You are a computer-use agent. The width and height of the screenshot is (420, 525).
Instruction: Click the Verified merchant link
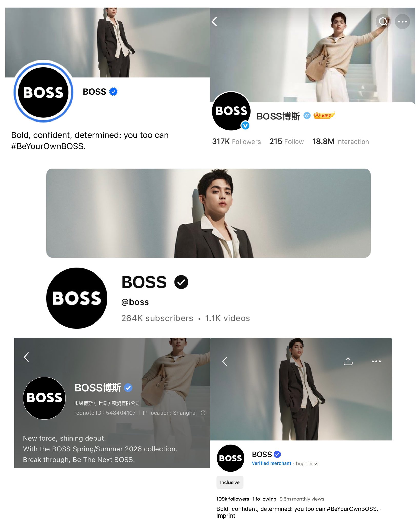pos(271,463)
